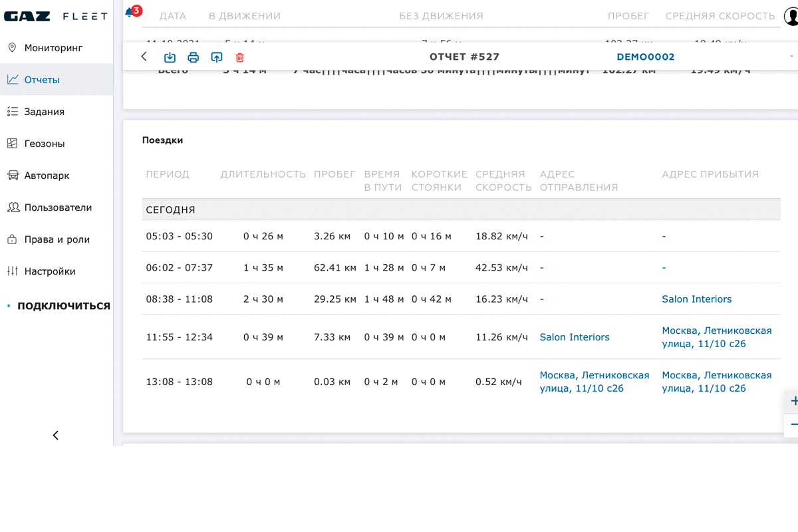Click the Задания list icon
The height and width of the screenshot is (532, 798).
[13, 112]
